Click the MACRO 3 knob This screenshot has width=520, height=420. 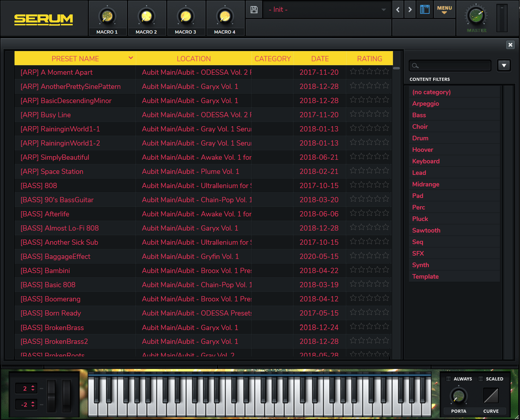coord(186,16)
